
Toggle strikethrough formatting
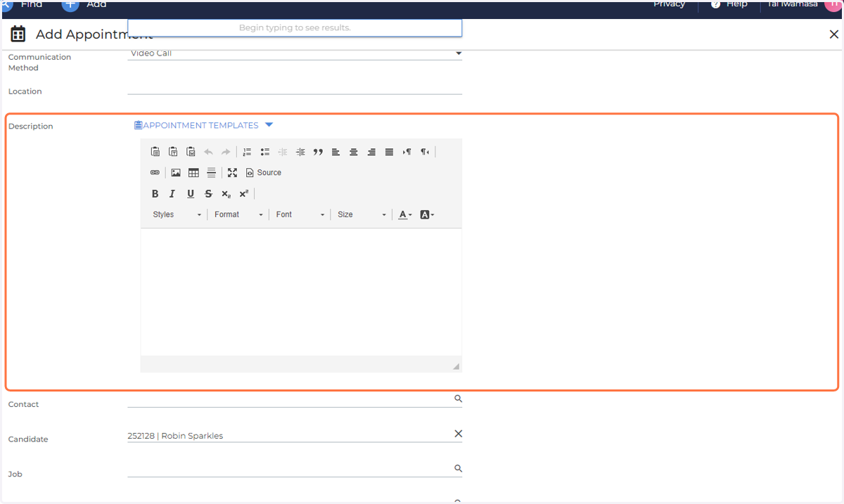tap(208, 194)
